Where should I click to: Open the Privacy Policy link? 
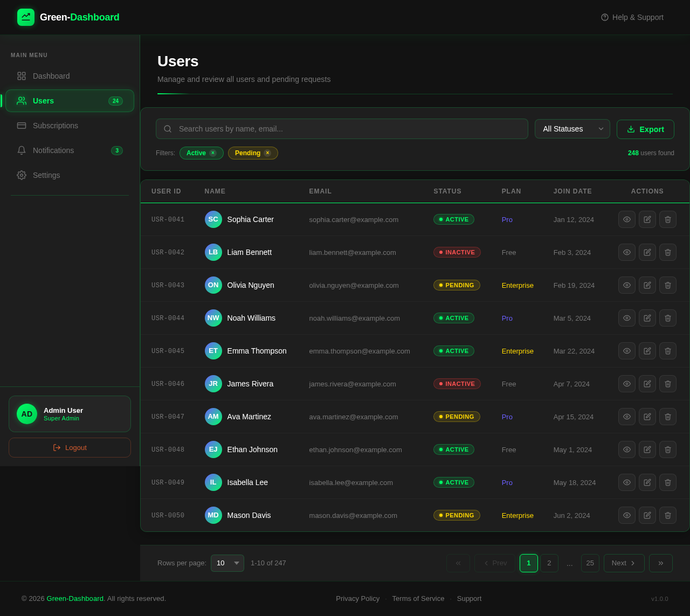point(357,599)
